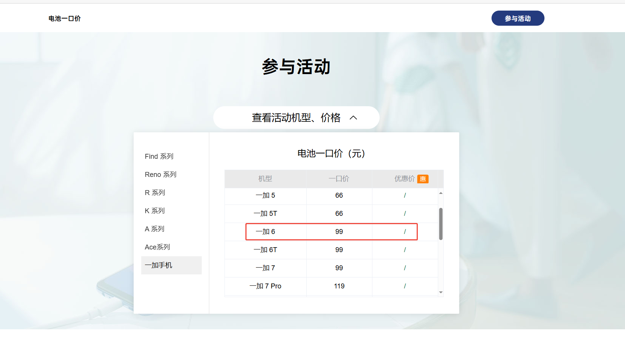Screen dimensions: 625x364
Task: Click the 一加 7 model cell
Action: (x=265, y=268)
